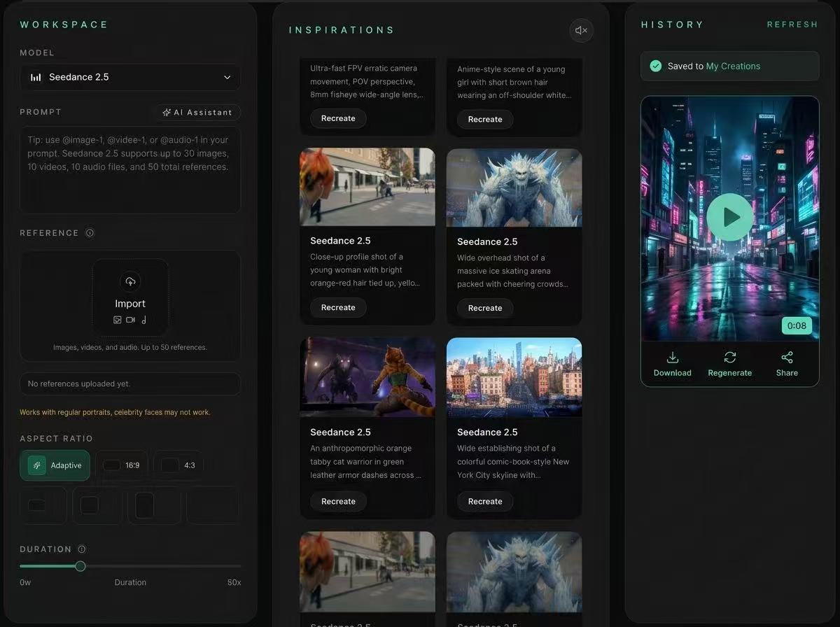Open the ice monster thumbnail above 'Wide overhead shot'
The height and width of the screenshot is (627, 840).
(x=514, y=188)
